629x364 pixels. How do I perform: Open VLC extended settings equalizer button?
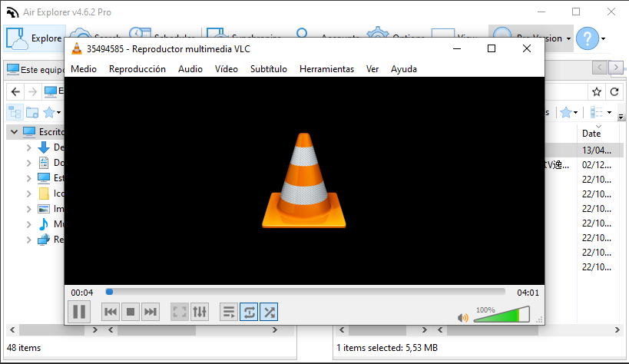[x=200, y=312]
